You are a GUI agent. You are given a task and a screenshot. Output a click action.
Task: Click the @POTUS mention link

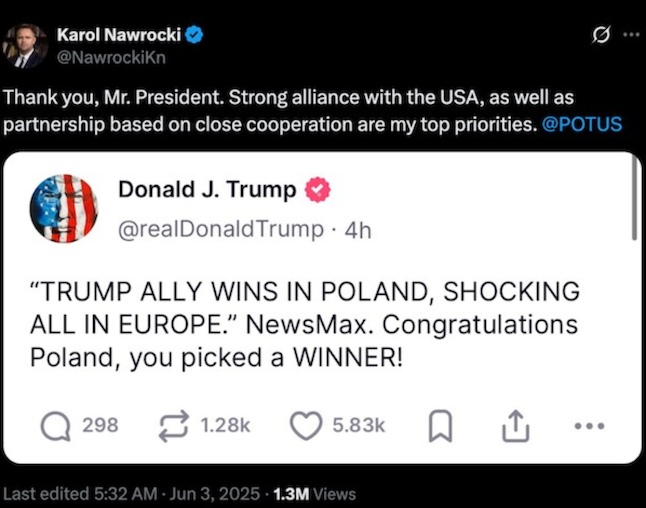pos(585,124)
